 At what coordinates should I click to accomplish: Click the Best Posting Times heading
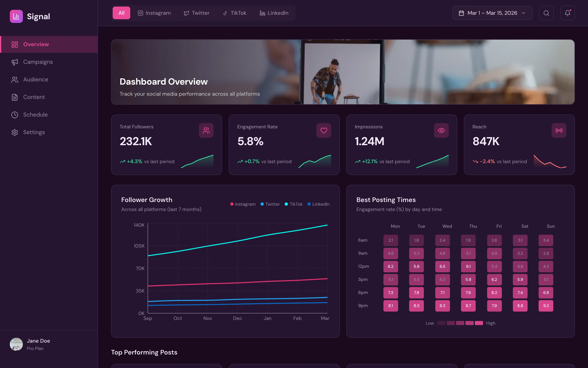click(x=386, y=200)
